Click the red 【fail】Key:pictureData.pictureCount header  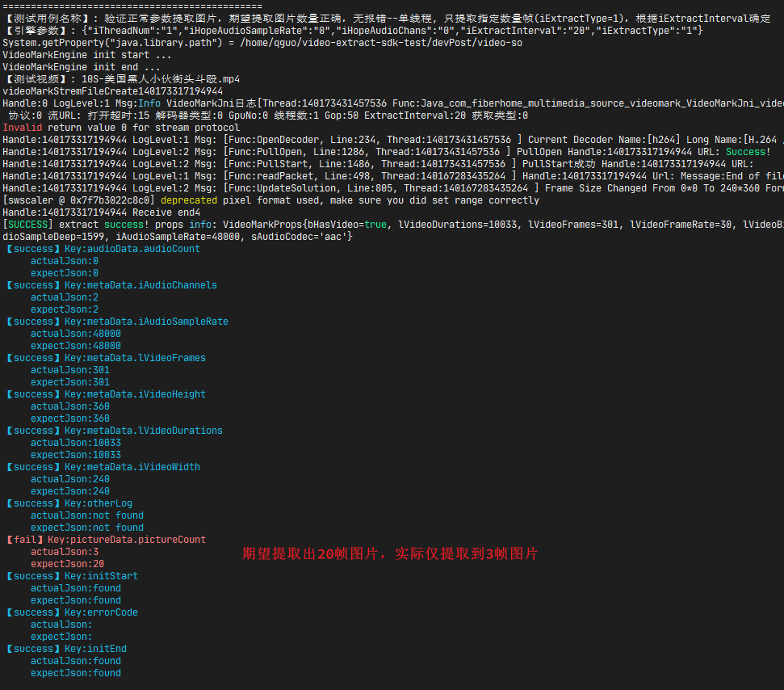point(106,540)
